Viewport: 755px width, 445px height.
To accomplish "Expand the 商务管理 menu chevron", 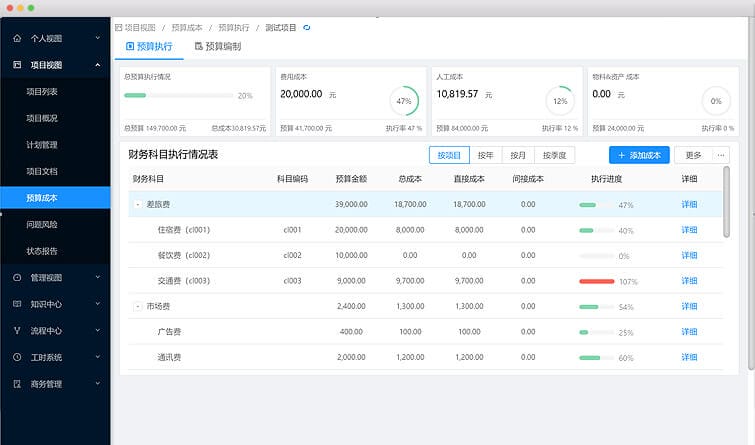I will 98,384.
